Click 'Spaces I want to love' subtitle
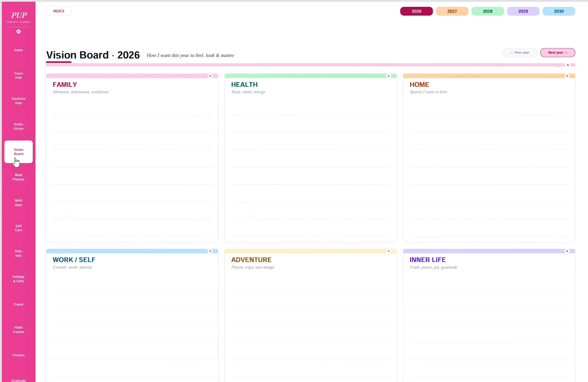 (428, 92)
